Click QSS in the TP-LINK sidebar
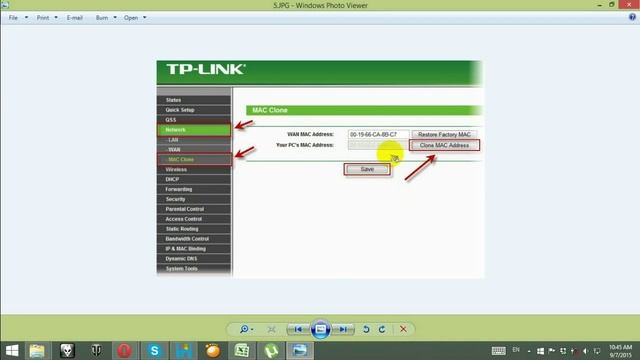The width and height of the screenshot is (640, 360). 194,120
